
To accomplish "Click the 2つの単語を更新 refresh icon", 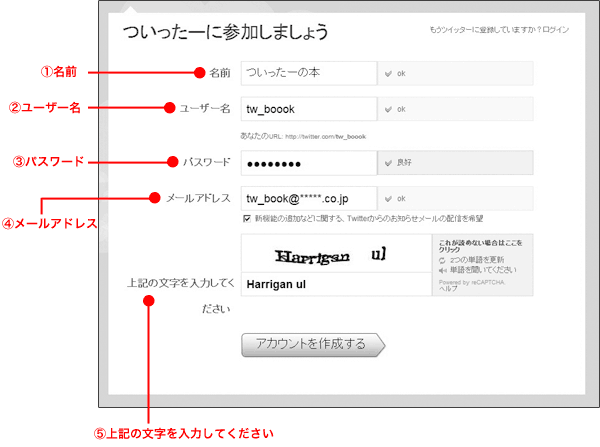I will pyautogui.click(x=442, y=260).
